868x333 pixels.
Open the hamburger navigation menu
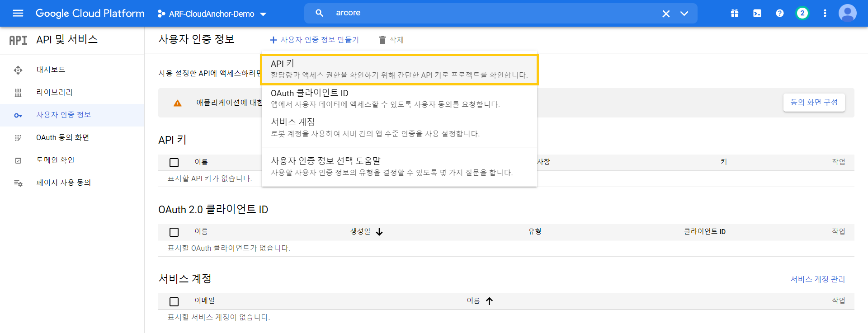pyautogui.click(x=18, y=13)
